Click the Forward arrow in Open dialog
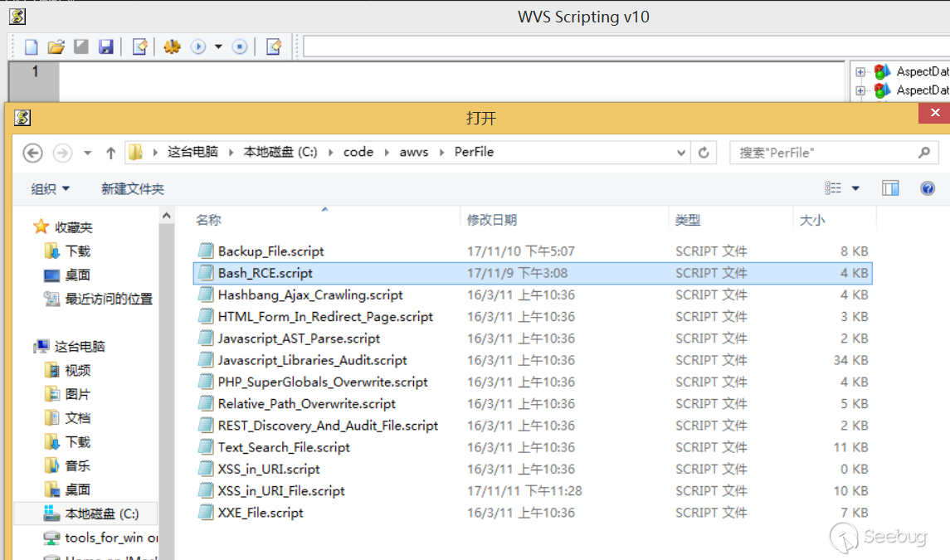Screen dimensions: 950x560 coord(62,153)
